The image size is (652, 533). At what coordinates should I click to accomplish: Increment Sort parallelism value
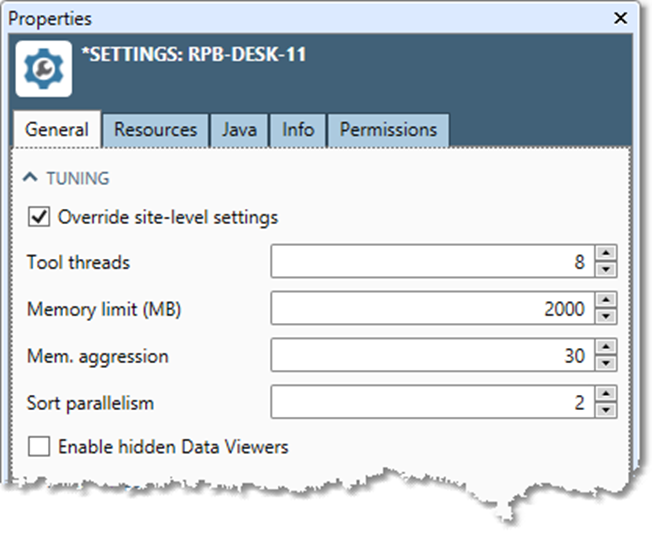(605, 396)
